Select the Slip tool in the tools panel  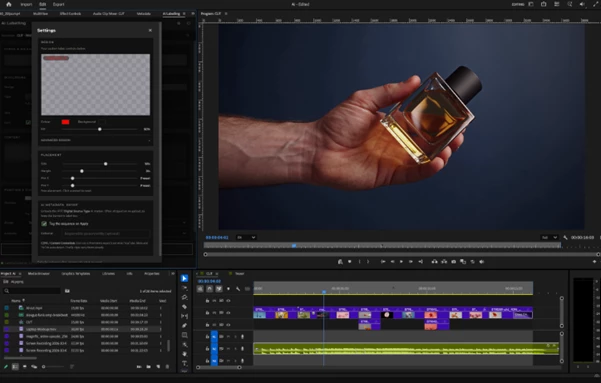click(x=184, y=316)
